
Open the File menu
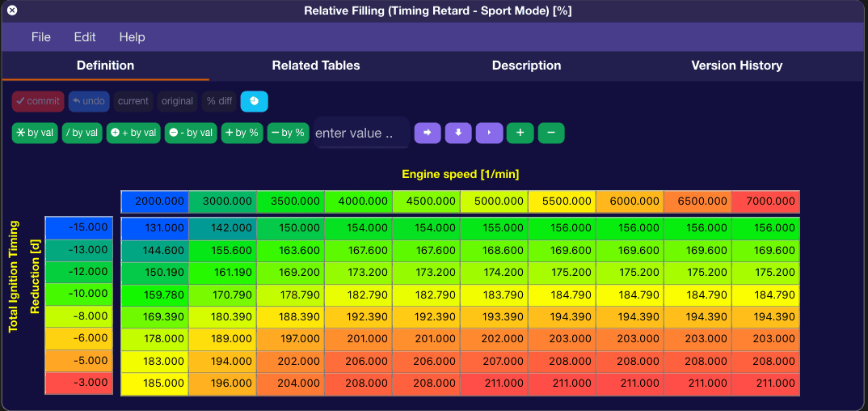[x=41, y=37]
